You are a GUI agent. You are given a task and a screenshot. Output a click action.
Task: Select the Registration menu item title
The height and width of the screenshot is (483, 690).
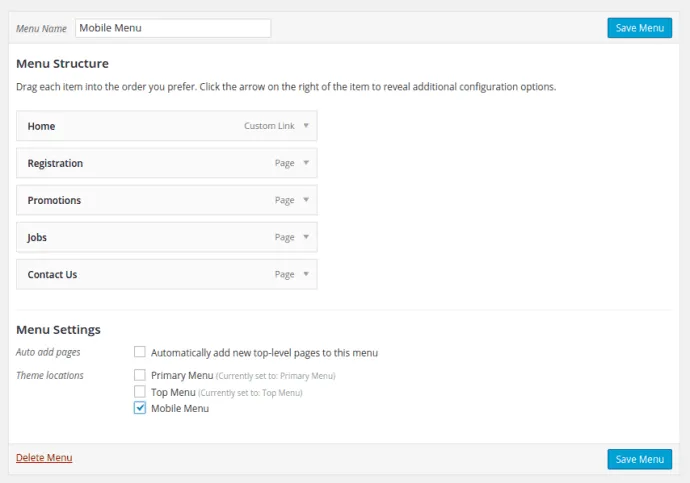(55, 163)
